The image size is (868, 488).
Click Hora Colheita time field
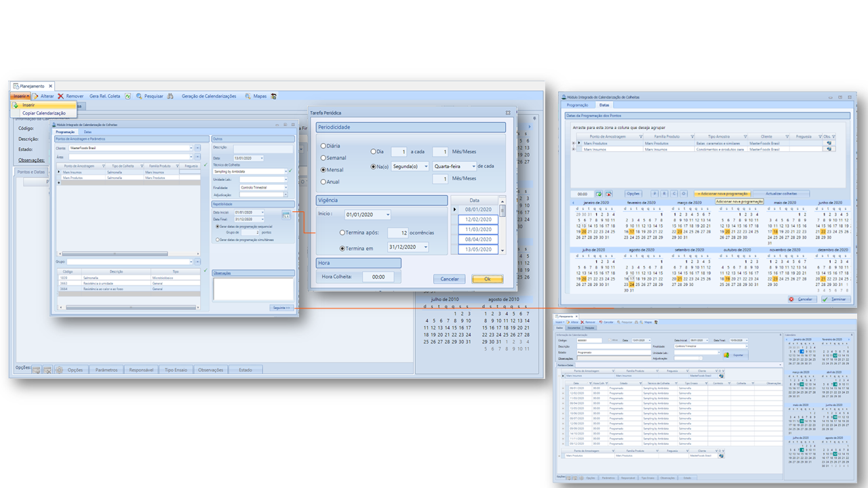tap(378, 277)
